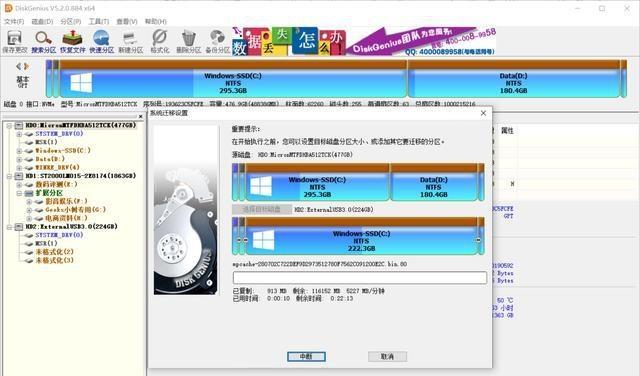Select MSR(1) under HD0 in tree
Viewport: 640px width, 376px height.
pyautogui.click(x=46, y=142)
